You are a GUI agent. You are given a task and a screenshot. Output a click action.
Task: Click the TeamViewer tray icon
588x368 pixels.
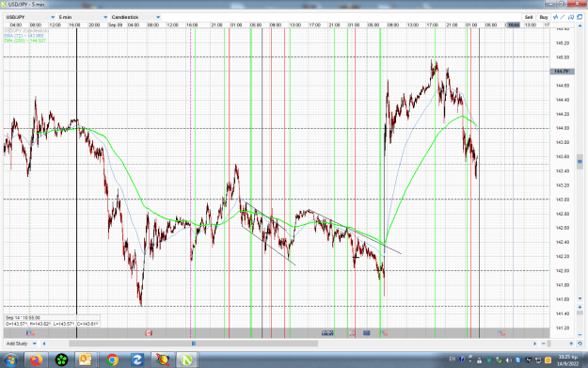click(518, 360)
